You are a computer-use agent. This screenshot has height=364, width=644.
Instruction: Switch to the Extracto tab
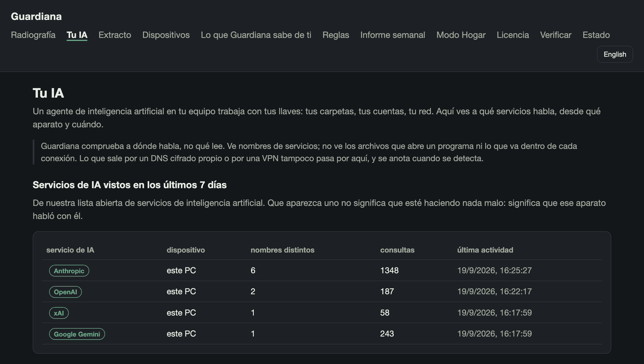[x=115, y=35]
